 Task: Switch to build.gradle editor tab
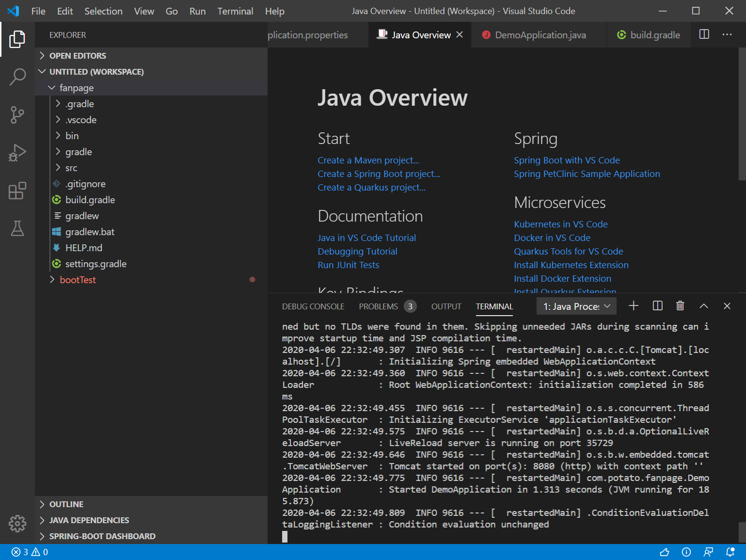(649, 35)
